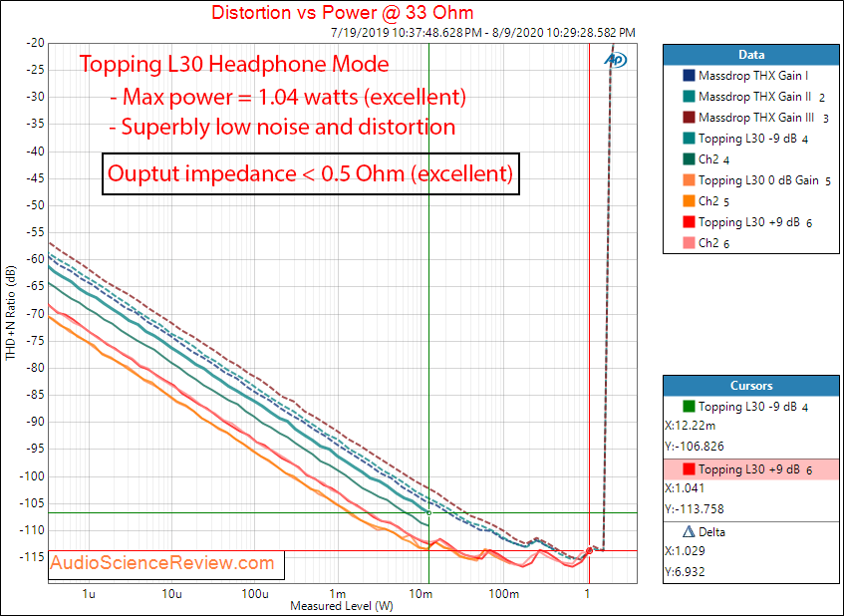Click the Audio Precision AP logo icon
The height and width of the screenshot is (616, 844).
[x=616, y=60]
